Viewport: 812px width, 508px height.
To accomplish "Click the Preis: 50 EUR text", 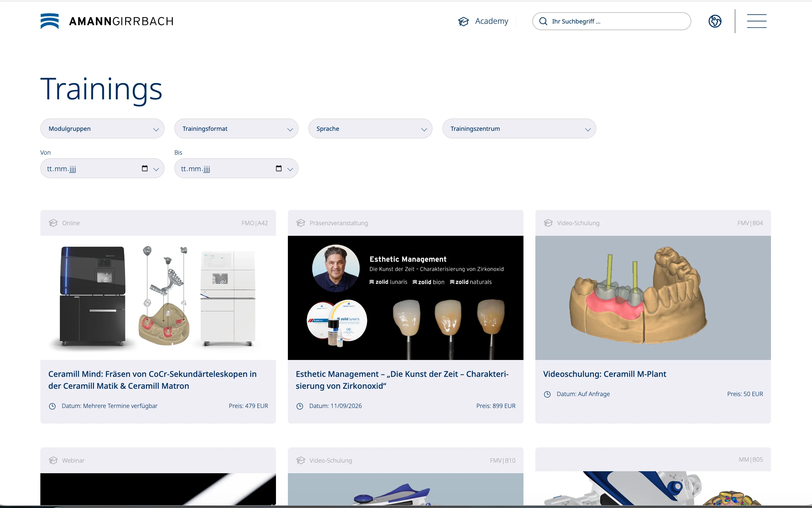I will coord(745,394).
